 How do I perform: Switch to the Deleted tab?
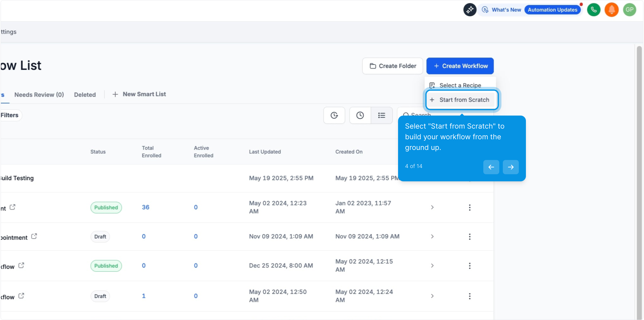85,95
